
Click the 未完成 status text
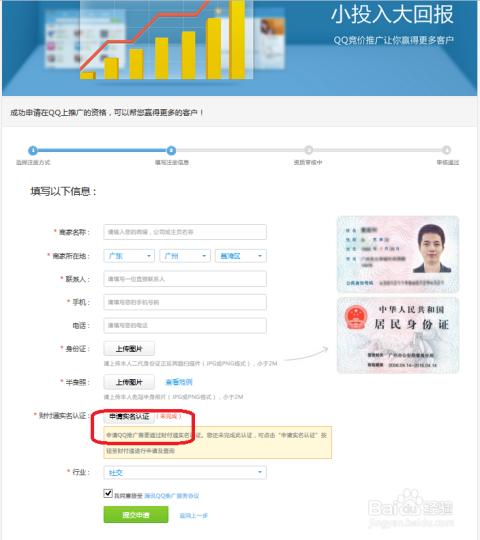coord(168,416)
